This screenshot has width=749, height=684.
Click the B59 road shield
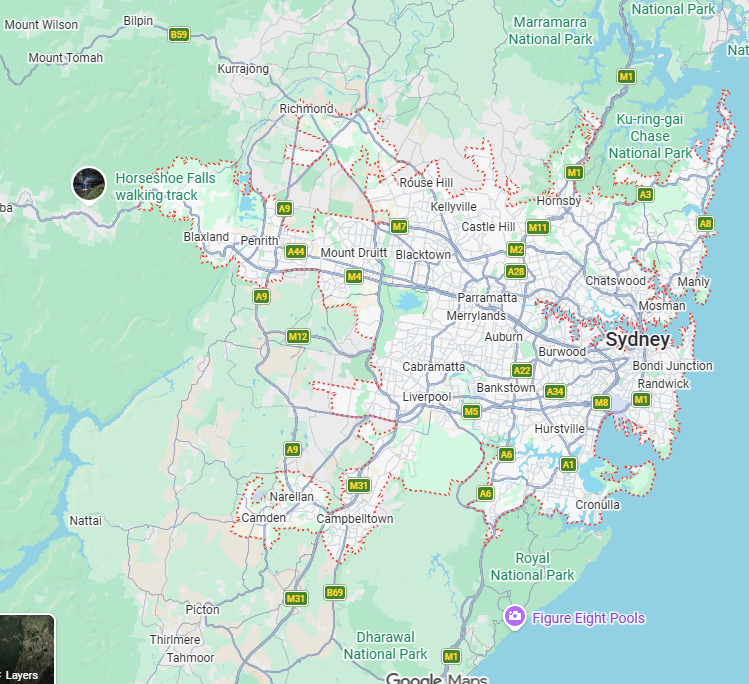[179, 34]
